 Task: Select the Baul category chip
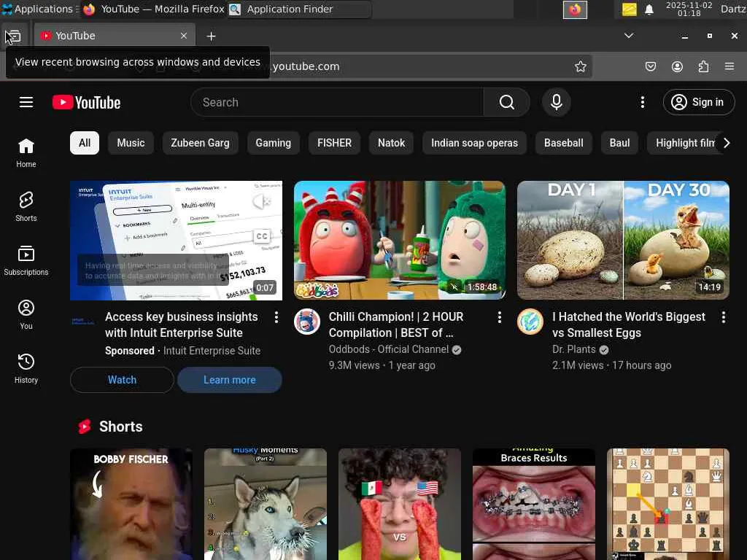619,143
